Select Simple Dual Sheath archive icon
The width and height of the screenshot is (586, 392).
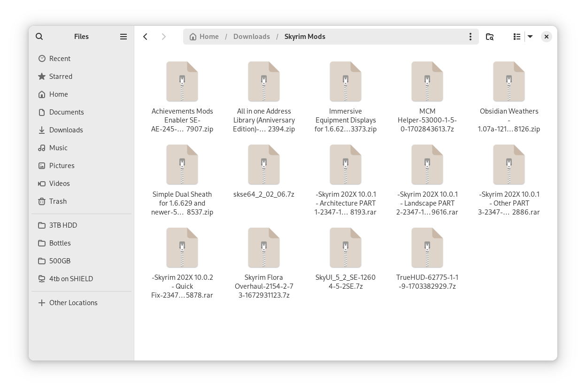tap(182, 165)
